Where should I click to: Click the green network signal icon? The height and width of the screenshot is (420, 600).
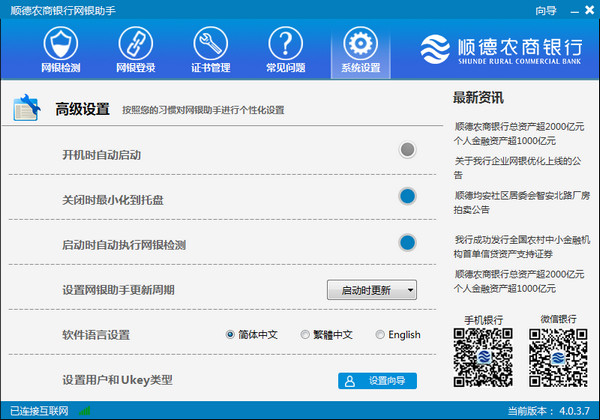(x=85, y=411)
